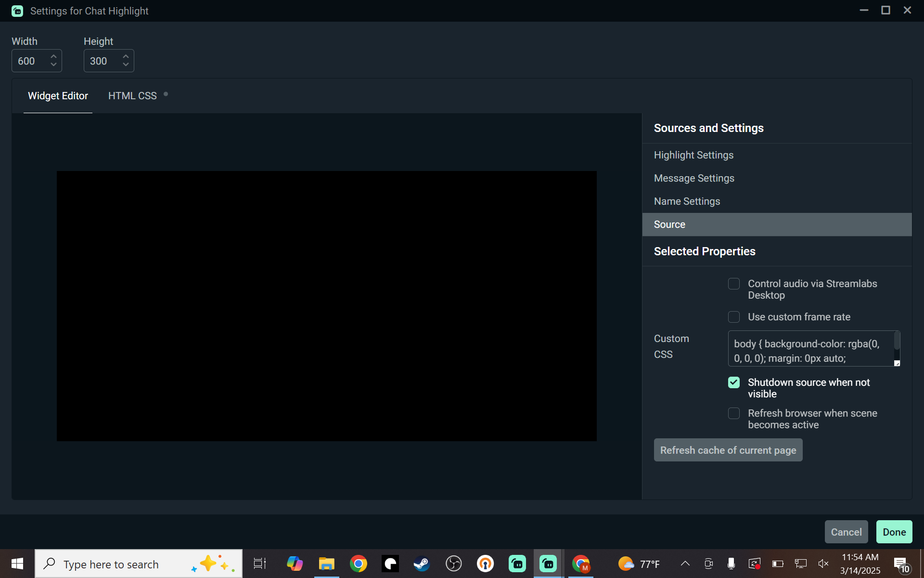The image size is (924, 578).
Task: Decrease Height using the down stepper arrow
Action: (125, 66)
